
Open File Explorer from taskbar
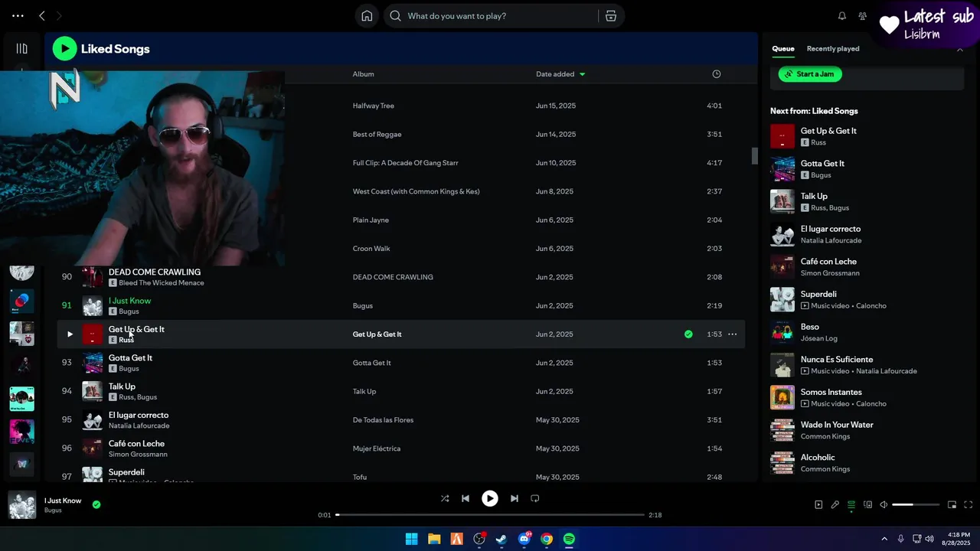[x=433, y=539]
